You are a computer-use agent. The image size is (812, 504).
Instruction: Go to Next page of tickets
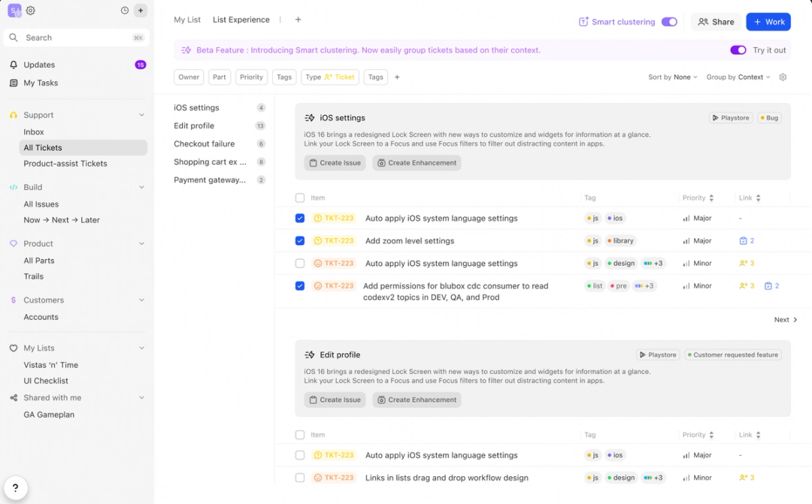(786, 320)
